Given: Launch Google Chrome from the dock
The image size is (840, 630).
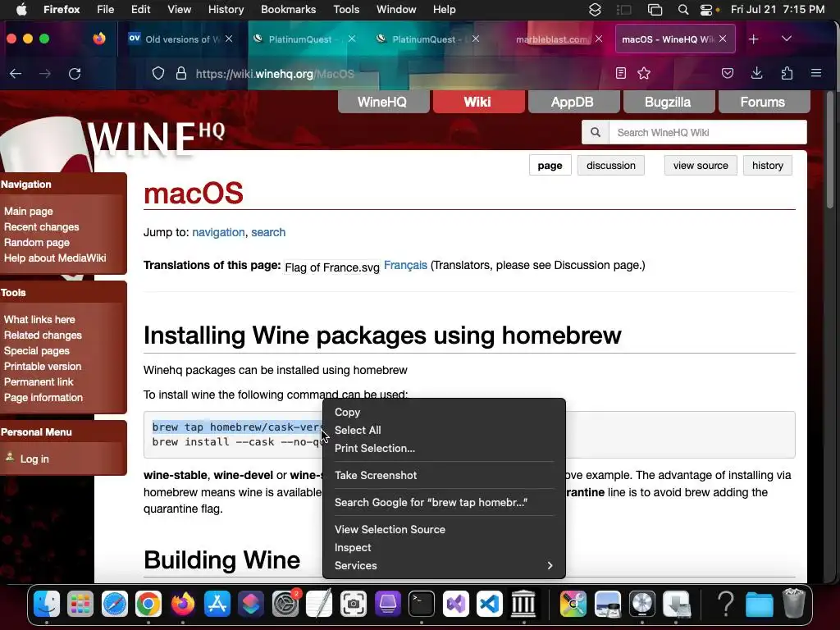Looking at the screenshot, I should tap(148, 604).
